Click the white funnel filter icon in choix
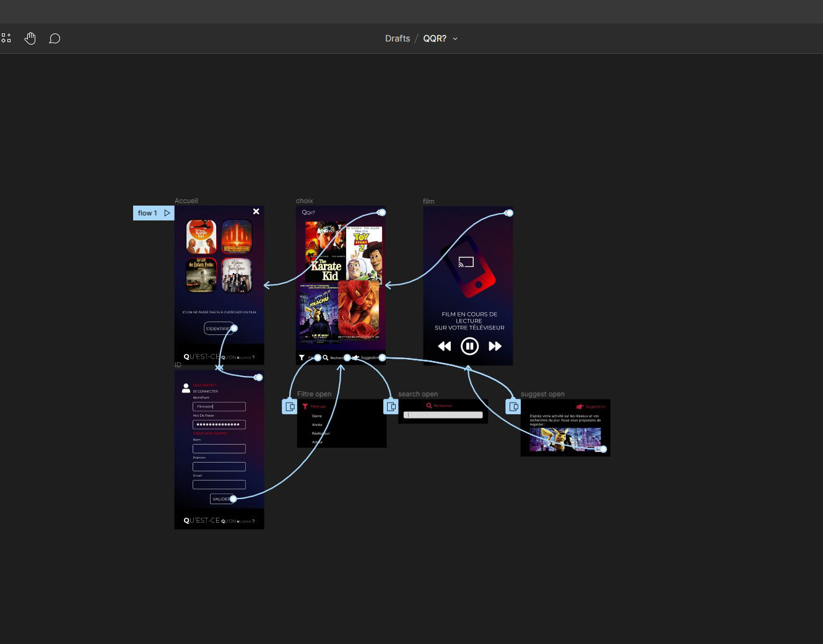This screenshot has width=823, height=644. click(302, 358)
